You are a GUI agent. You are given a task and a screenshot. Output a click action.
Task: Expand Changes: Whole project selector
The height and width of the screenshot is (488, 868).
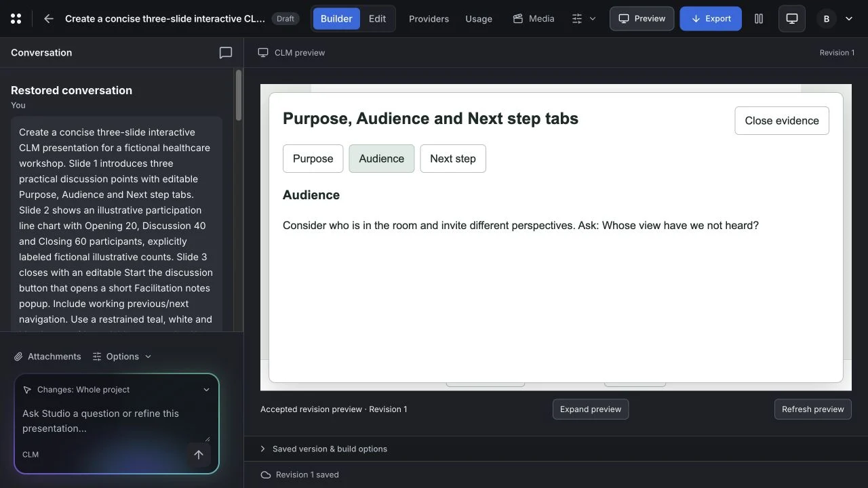click(117, 390)
